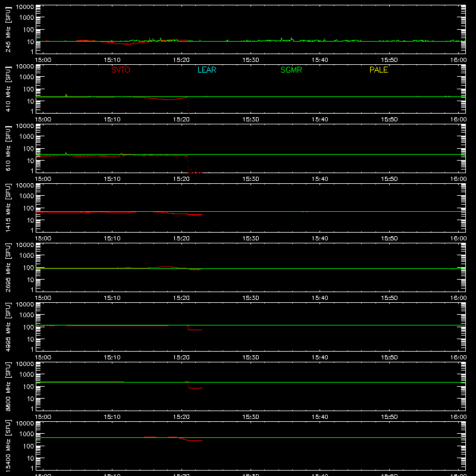Click the 100 y-axis value on 610 MHz panel
Image resolution: width=476 pixels, height=476 pixels.
coord(29,148)
